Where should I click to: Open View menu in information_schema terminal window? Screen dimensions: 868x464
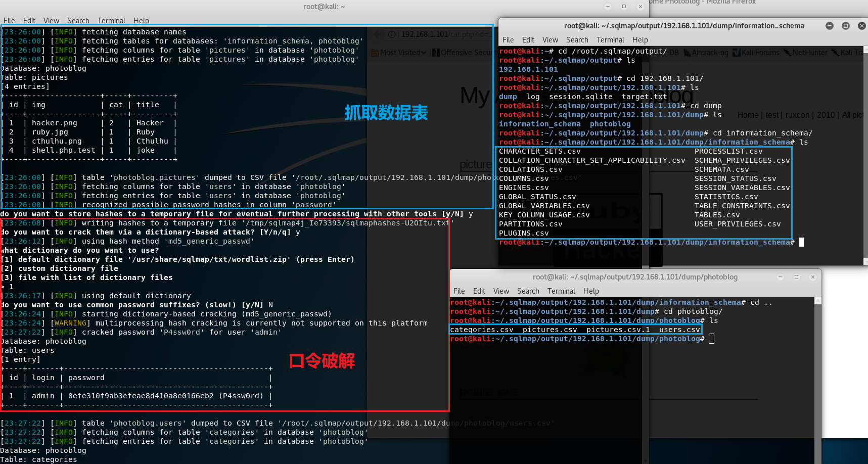click(550, 40)
